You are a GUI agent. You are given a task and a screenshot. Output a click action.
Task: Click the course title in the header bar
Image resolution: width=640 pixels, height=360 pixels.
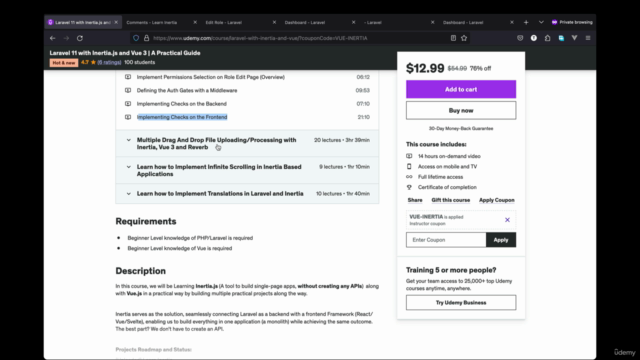click(x=125, y=53)
